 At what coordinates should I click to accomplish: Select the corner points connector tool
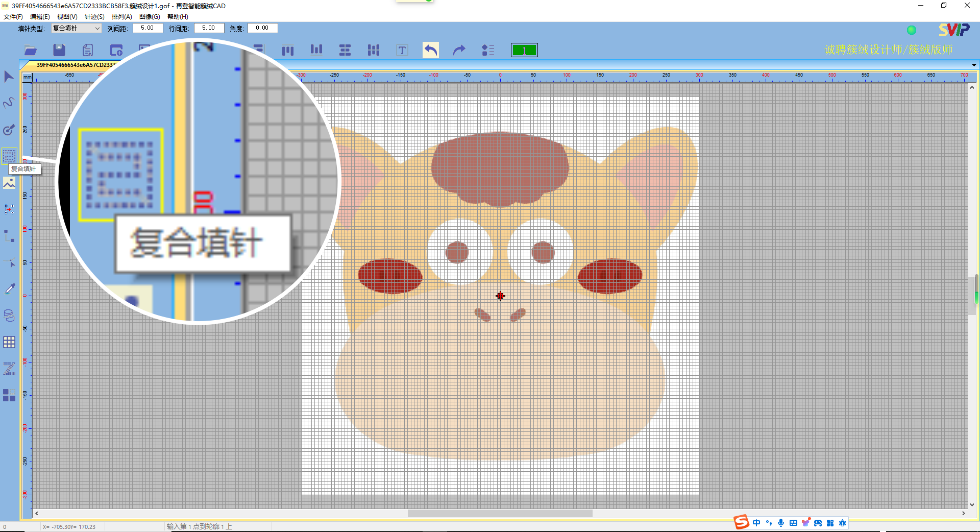[9, 236]
